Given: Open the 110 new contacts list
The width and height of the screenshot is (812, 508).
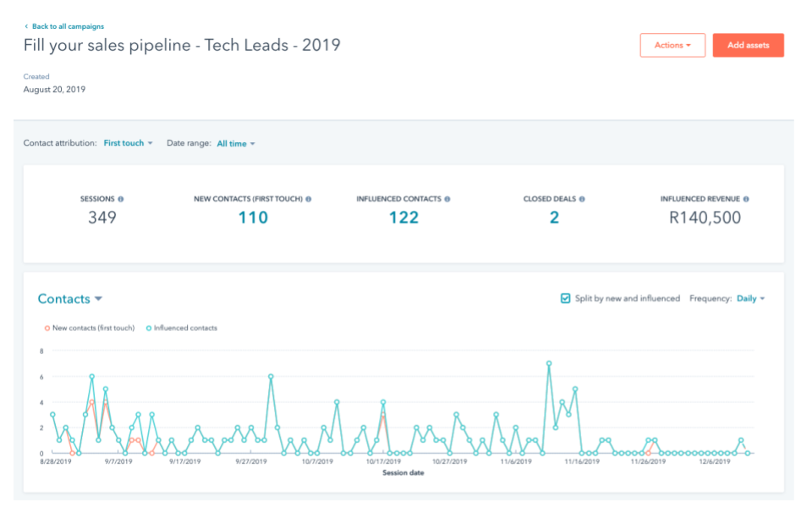Looking at the screenshot, I should coord(253,218).
